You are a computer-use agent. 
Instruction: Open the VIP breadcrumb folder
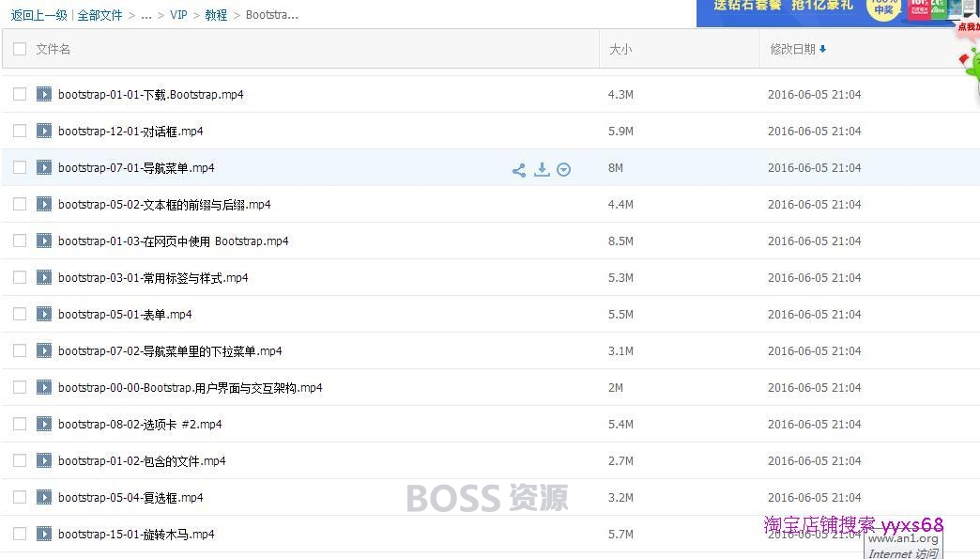(x=178, y=15)
